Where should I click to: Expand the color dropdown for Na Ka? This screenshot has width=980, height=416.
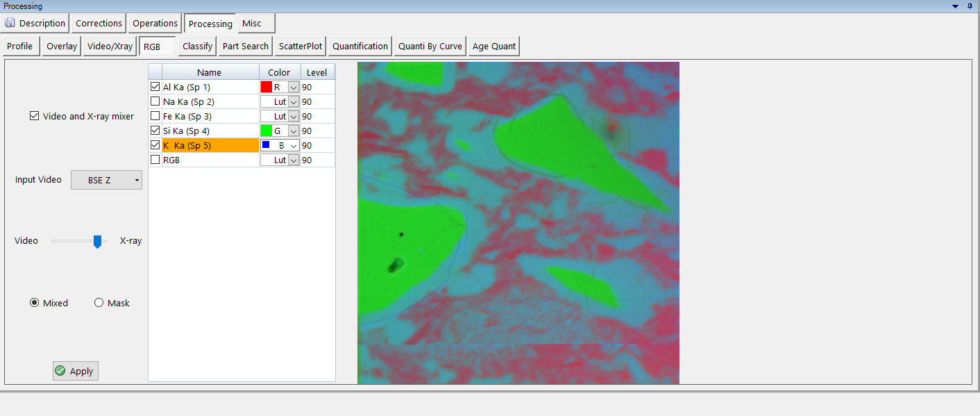tap(294, 102)
